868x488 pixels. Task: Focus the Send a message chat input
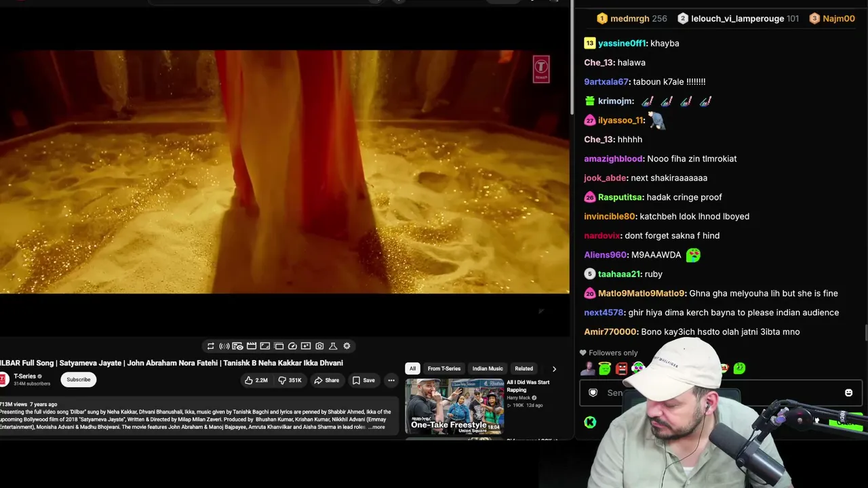pyautogui.click(x=720, y=393)
